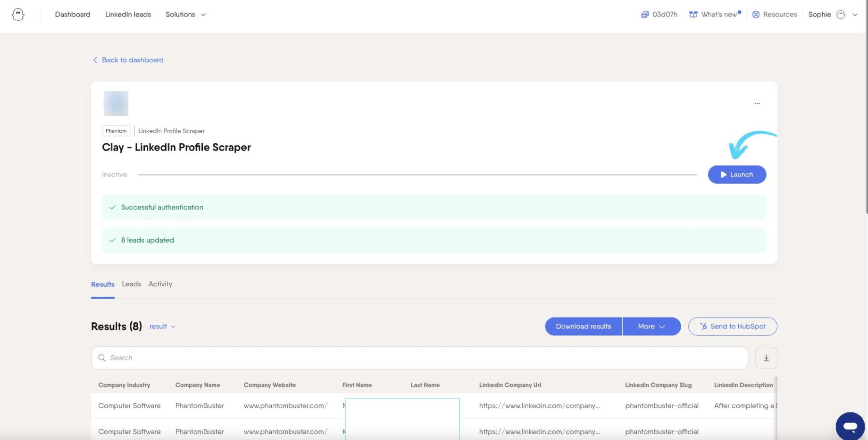The width and height of the screenshot is (868, 440).
Task: Switch to the Leads tab
Action: [x=131, y=284]
